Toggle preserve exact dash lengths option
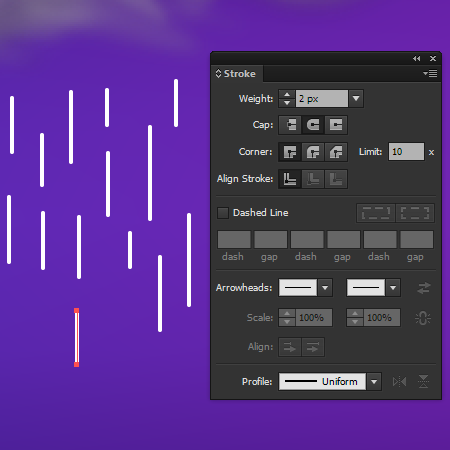Screen dimensions: 450x450 click(376, 213)
